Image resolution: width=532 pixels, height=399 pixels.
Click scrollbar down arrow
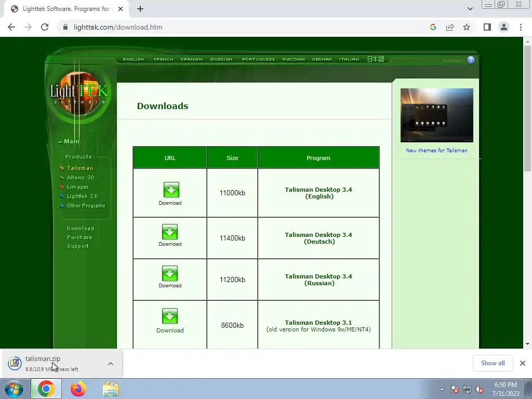(x=527, y=344)
